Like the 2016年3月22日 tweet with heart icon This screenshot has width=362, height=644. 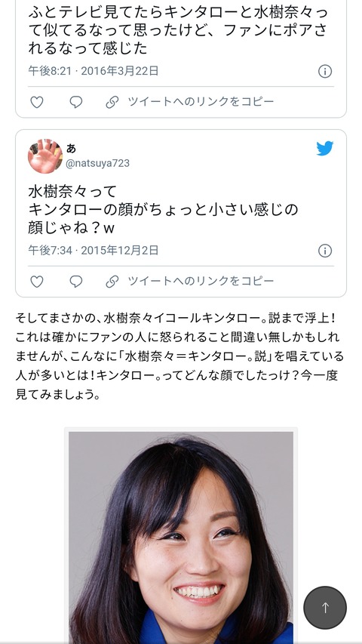(x=37, y=102)
